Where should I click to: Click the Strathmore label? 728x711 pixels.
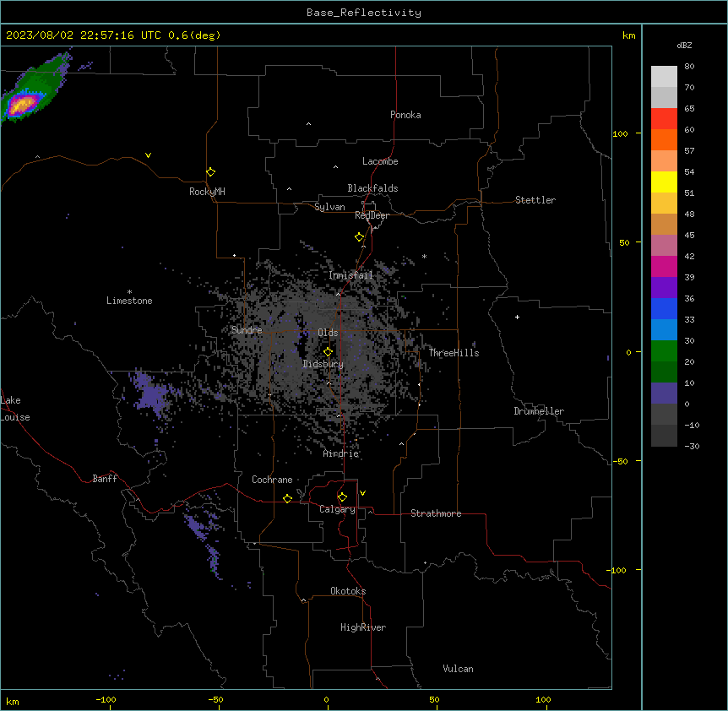(x=436, y=513)
